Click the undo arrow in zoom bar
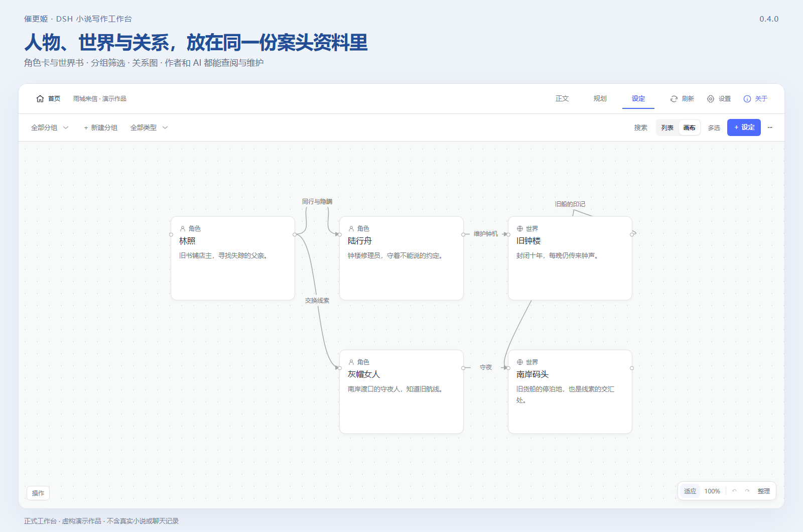The width and height of the screenshot is (803, 532). (x=734, y=491)
